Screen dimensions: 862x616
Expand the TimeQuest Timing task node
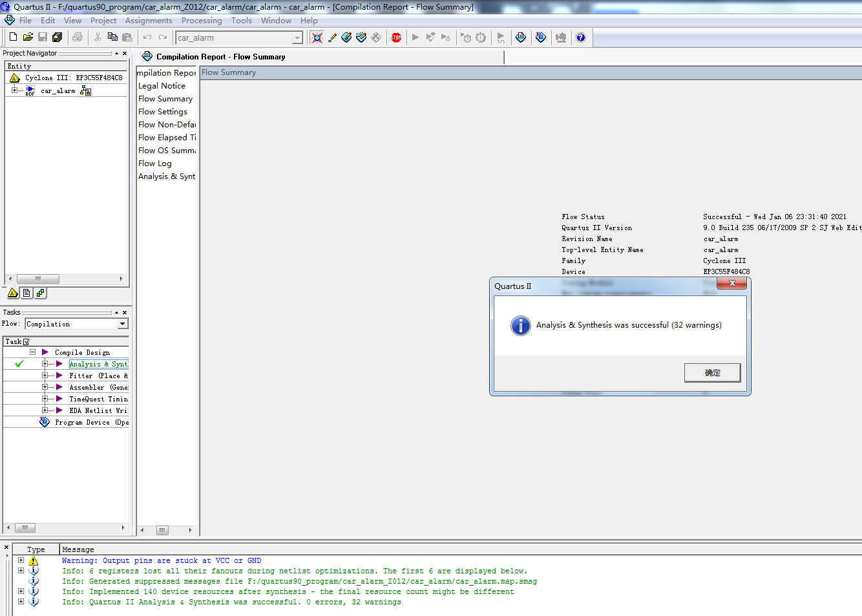pyautogui.click(x=45, y=399)
